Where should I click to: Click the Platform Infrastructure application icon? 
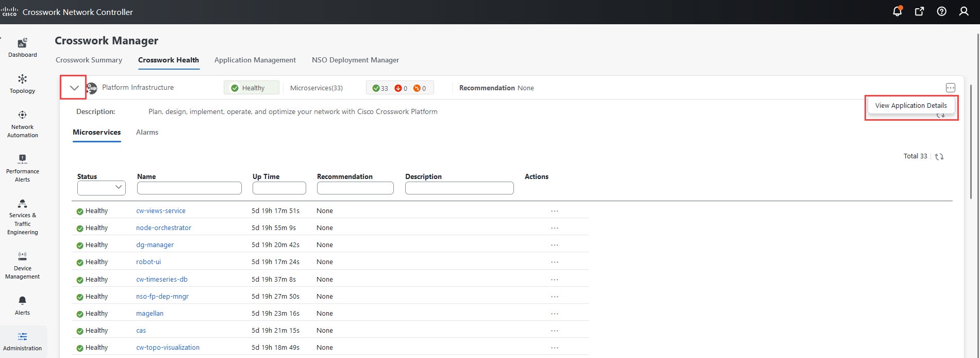pos(92,88)
